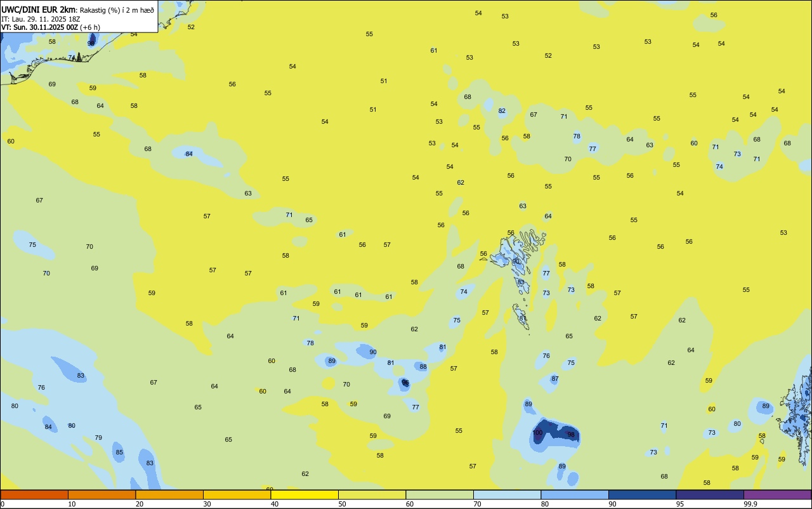The height and width of the screenshot is (509, 812).
Task: Click the '100' humidity value on the map
Action: tap(537, 433)
